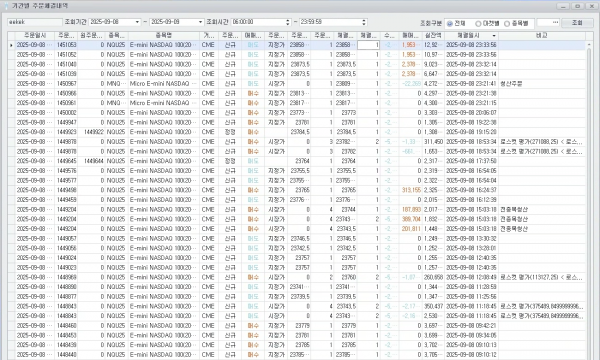Click original order number 1449922 cell
This screenshot has width=600, height=360.
click(x=92, y=132)
